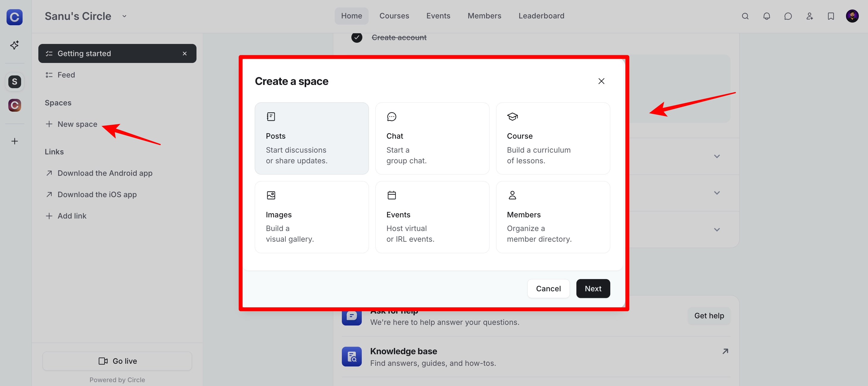This screenshot has height=386, width=868.
Task: Select the Images space type
Action: pos(312,217)
